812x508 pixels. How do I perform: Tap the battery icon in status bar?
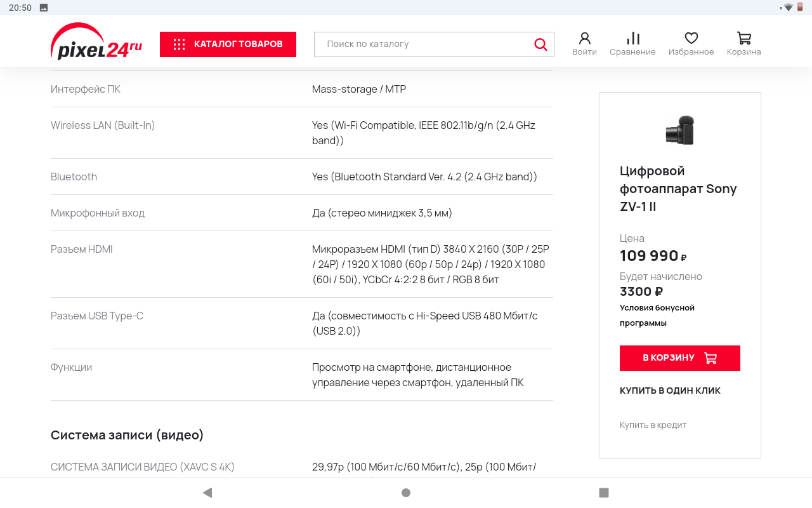tap(800, 8)
